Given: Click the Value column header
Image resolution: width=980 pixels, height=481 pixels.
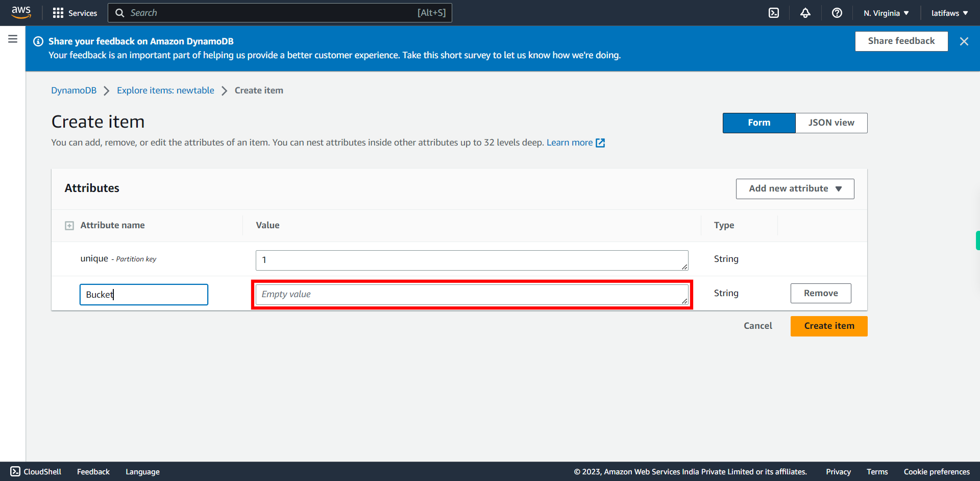Looking at the screenshot, I should tap(267, 225).
